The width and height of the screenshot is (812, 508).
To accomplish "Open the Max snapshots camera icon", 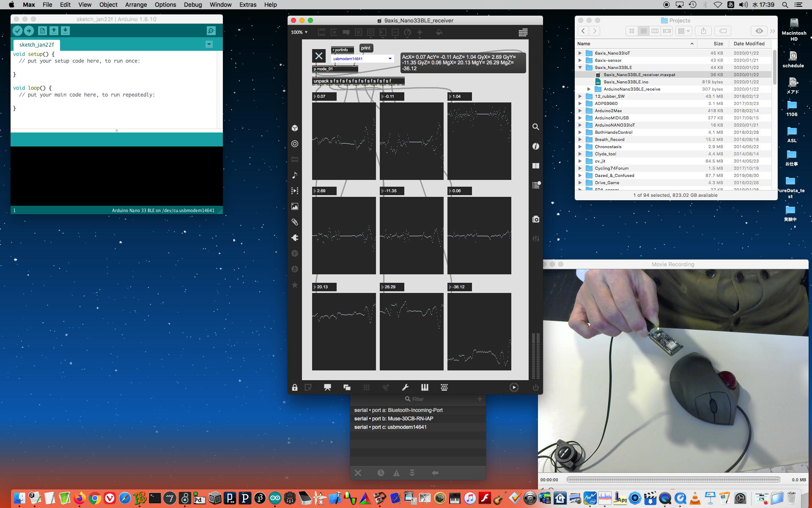I will [536, 219].
